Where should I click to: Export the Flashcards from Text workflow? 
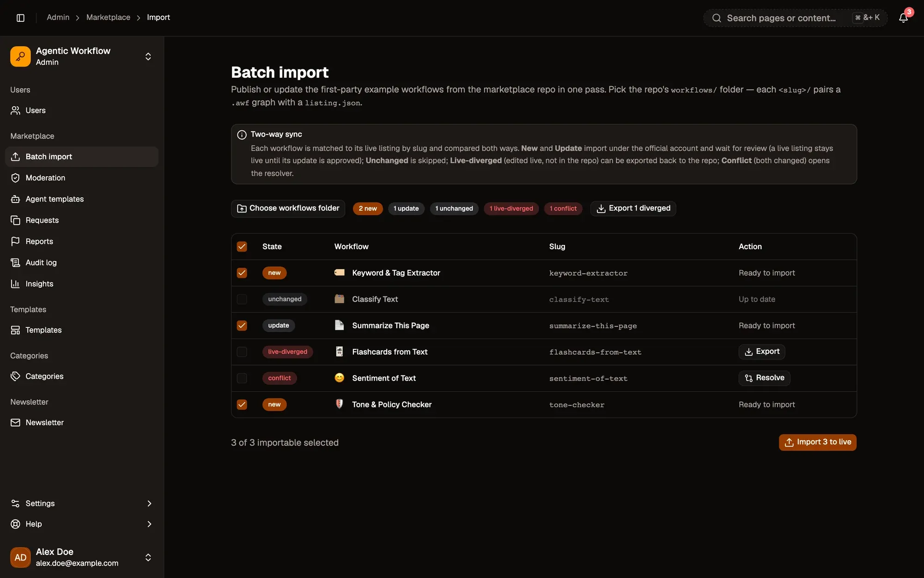pyautogui.click(x=761, y=352)
